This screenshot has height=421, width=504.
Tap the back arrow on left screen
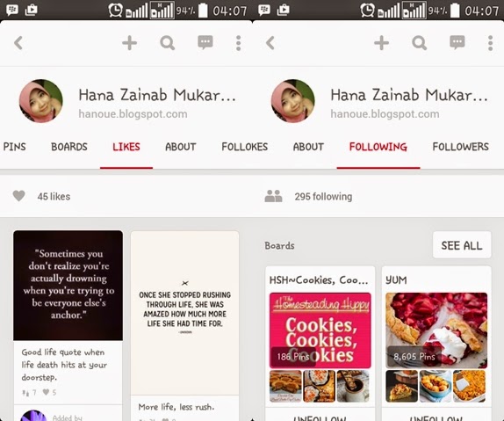(18, 43)
